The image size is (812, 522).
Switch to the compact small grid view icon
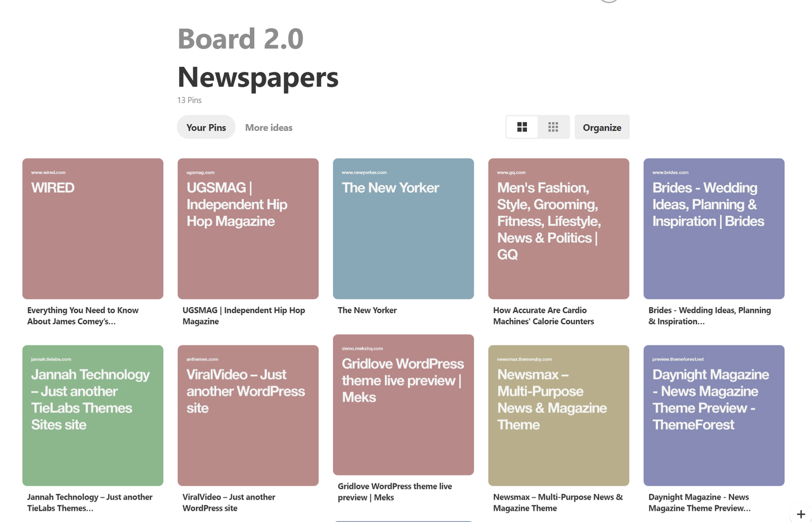[x=553, y=127]
